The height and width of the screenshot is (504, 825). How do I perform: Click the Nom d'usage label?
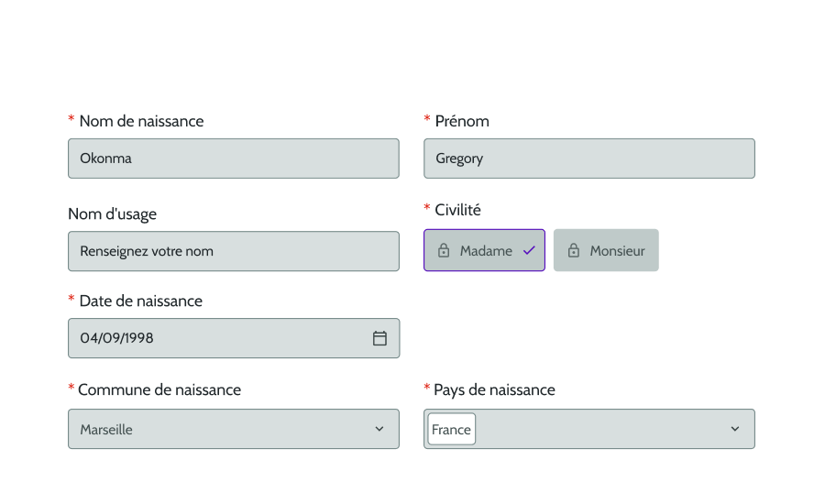(x=112, y=214)
